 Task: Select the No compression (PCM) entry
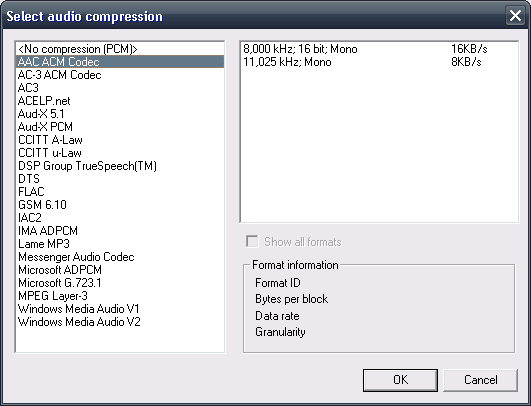tap(120, 49)
